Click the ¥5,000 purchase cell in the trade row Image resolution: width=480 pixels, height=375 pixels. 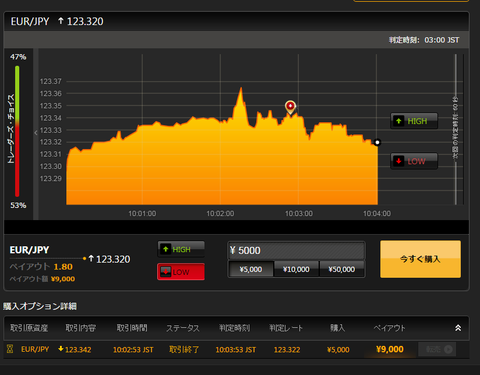click(338, 349)
